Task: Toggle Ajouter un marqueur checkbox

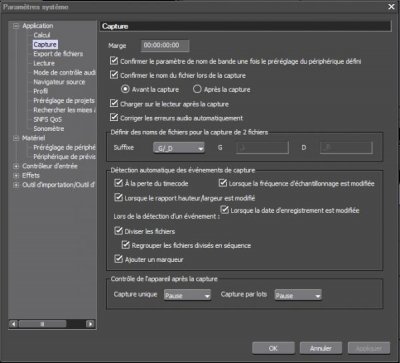Action: (x=118, y=259)
